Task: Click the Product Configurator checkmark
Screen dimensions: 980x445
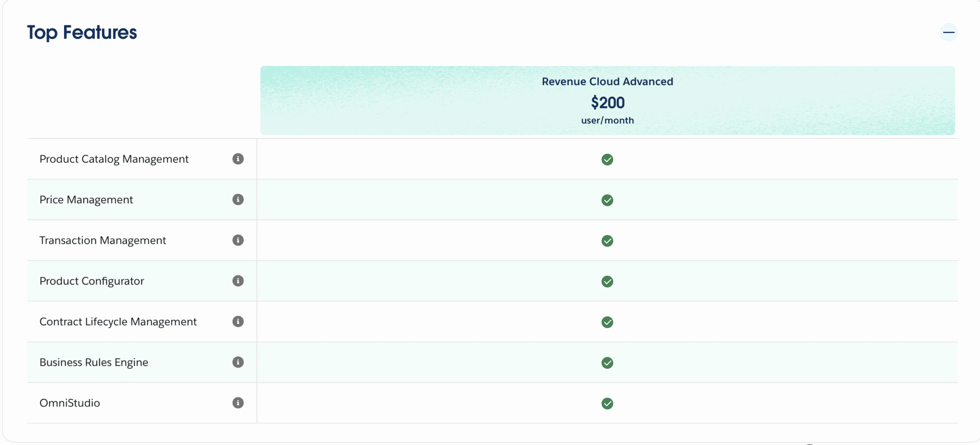Action: (x=607, y=282)
